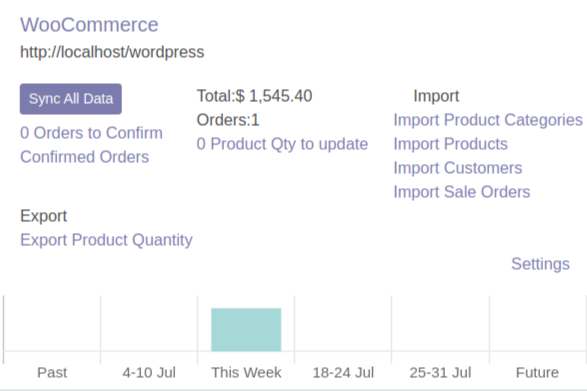Trigger Export Product Quantity
Screen dimensions: 587x391
(x=106, y=240)
